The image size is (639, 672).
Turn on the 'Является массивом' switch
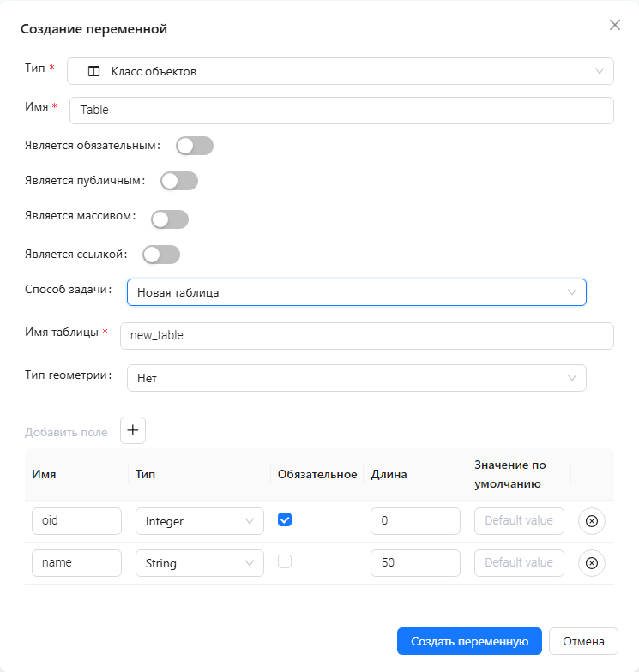[170, 219]
